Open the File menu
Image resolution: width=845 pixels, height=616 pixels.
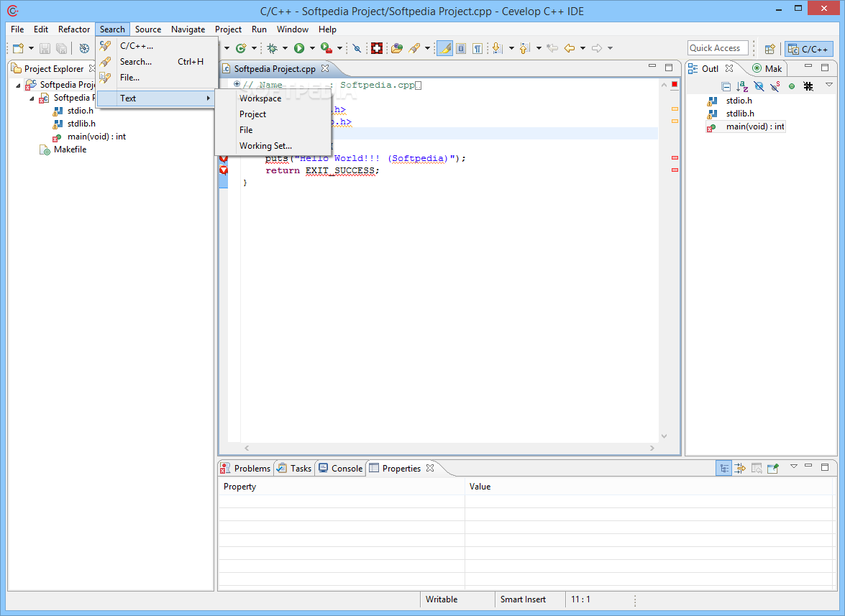point(17,29)
